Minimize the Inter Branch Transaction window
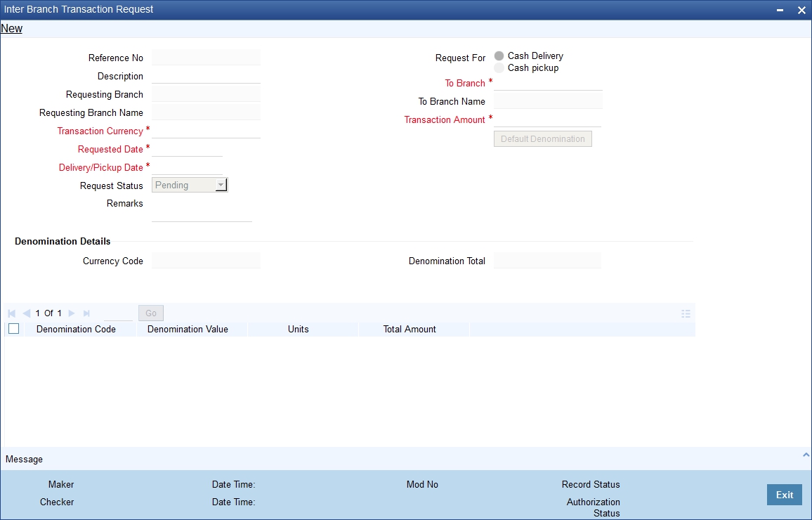812x520 pixels. pyautogui.click(x=780, y=10)
